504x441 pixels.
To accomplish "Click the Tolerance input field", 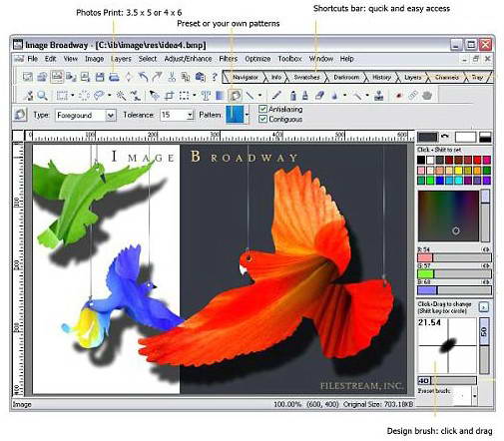I will (x=173, y=116).
